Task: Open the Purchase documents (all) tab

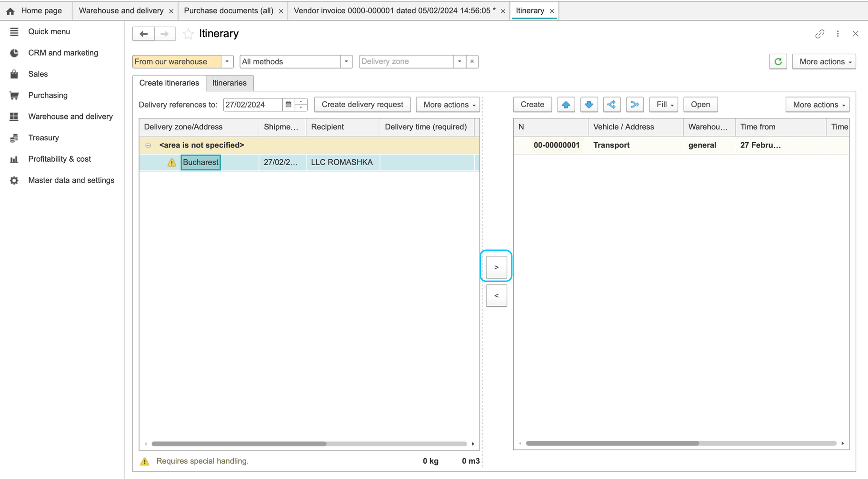Action: point(229,10)
